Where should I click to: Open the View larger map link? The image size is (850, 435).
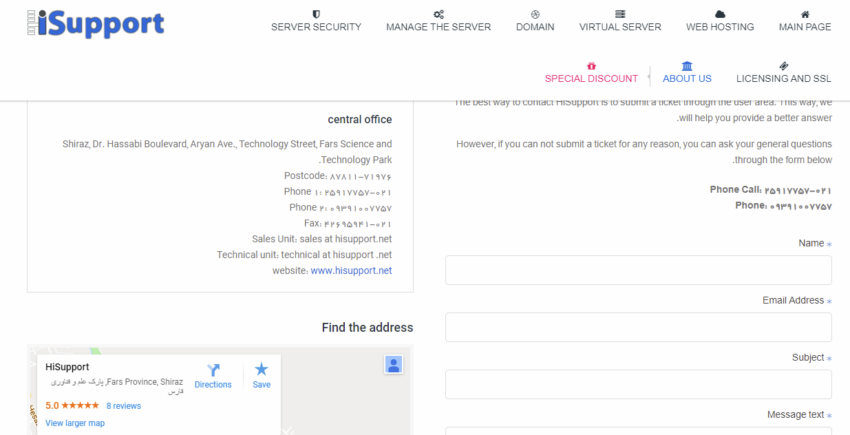tap(75, 423)
